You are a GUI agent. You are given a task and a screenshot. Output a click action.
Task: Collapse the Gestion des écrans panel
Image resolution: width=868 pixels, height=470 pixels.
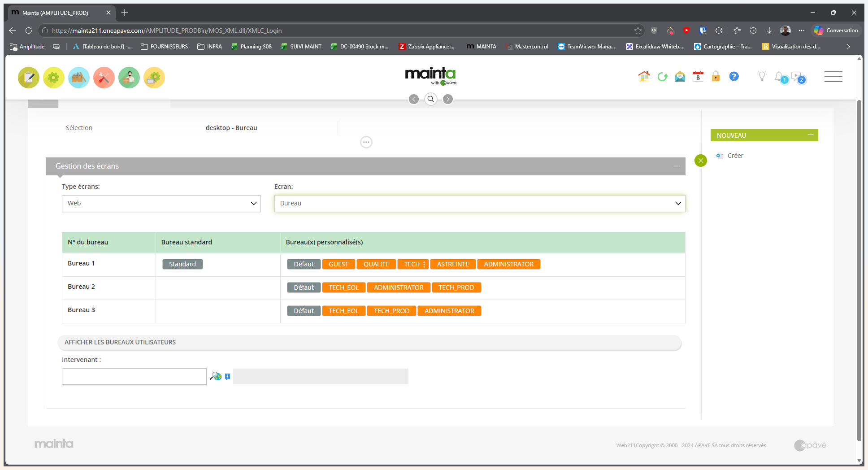pyautogui.click(x=677, y=166)
